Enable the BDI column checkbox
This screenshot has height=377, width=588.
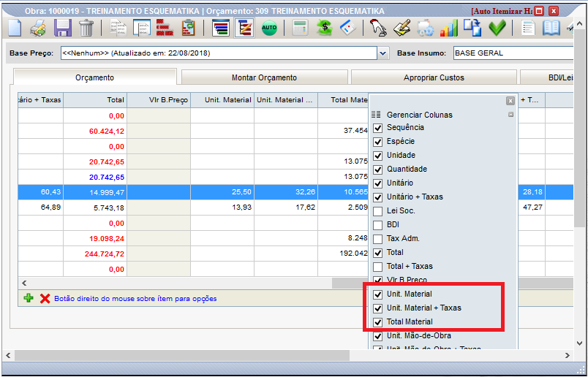[x=378, y=225]
